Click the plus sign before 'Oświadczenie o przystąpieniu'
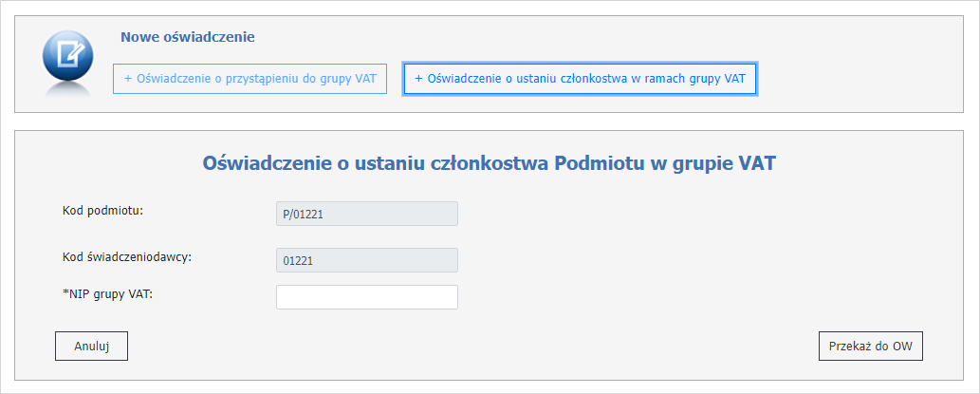The image size is (980, 394). [x=128, y=79]
